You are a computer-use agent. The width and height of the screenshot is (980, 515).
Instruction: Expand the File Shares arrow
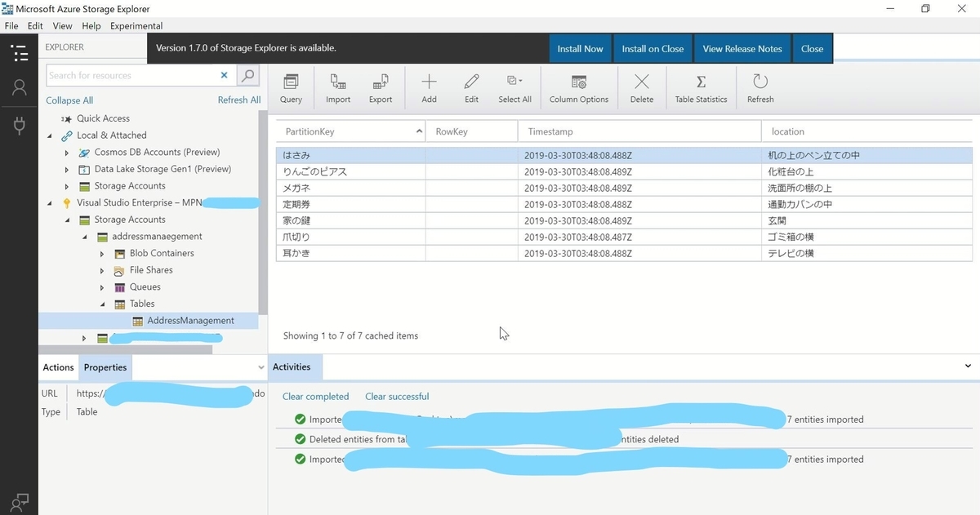(102, 270)
